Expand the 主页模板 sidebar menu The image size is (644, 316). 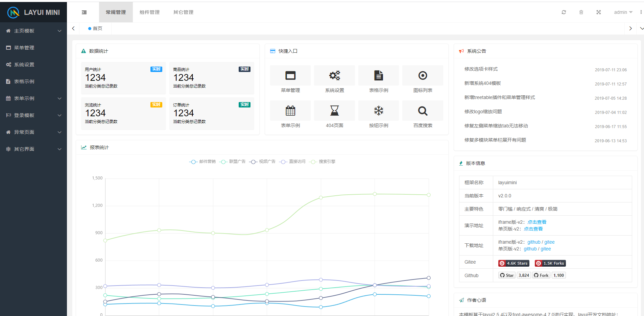33,31
